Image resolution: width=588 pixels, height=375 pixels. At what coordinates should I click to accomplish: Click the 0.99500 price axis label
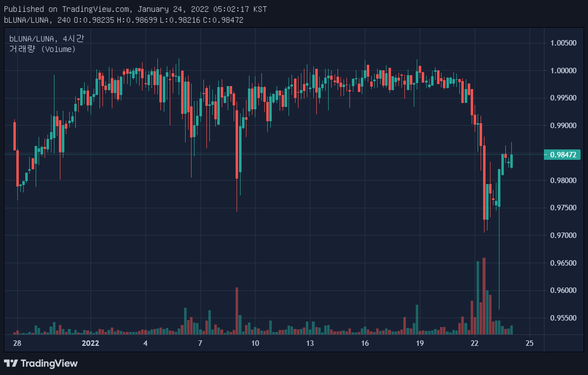[563, 98]
